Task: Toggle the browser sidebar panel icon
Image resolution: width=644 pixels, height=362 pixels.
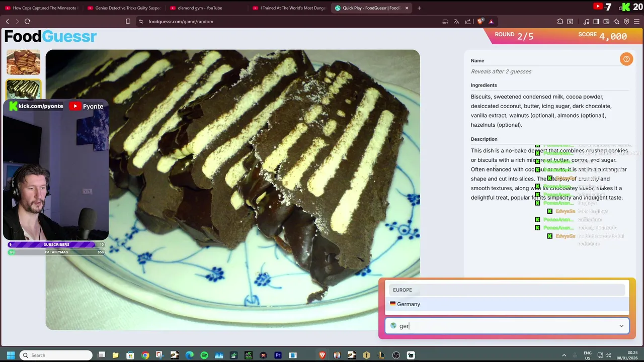Action: click(x=596, y=22)
